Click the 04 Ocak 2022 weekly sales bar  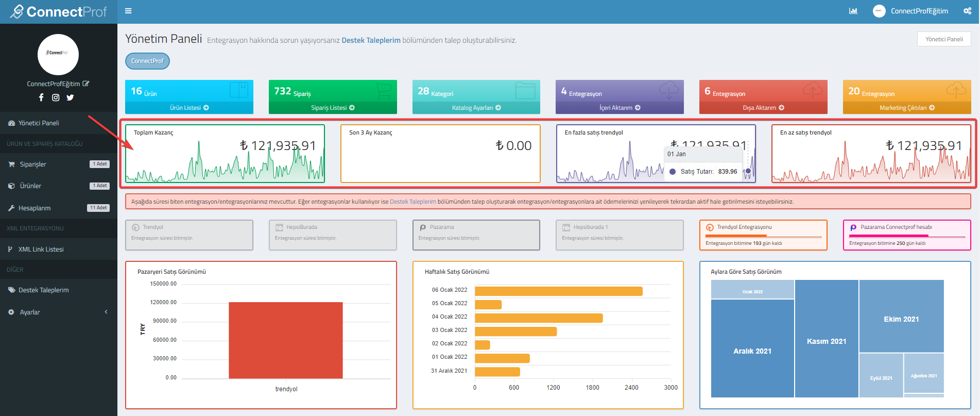539,318
